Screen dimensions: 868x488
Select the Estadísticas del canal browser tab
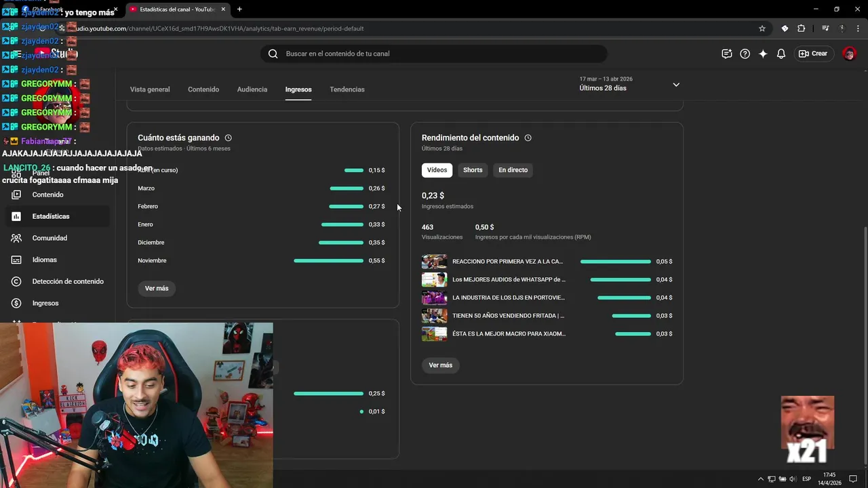pos(178,9)
